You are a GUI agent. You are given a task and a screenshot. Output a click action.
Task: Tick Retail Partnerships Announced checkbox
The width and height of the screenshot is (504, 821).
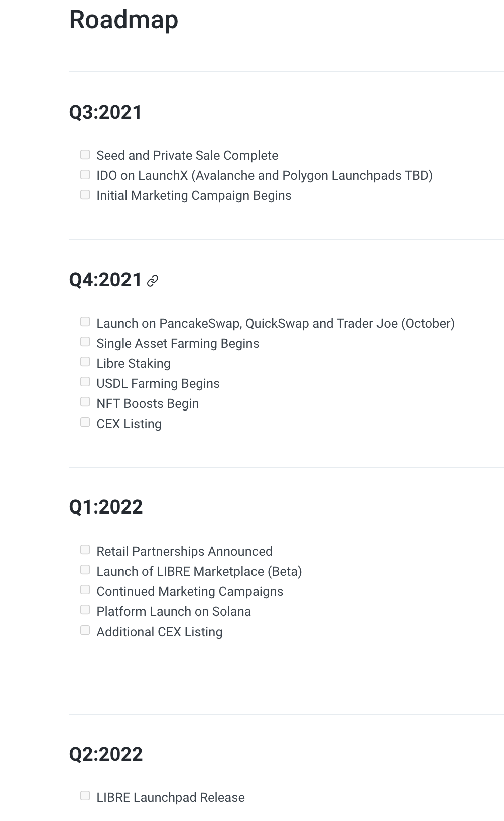point(85,550)
